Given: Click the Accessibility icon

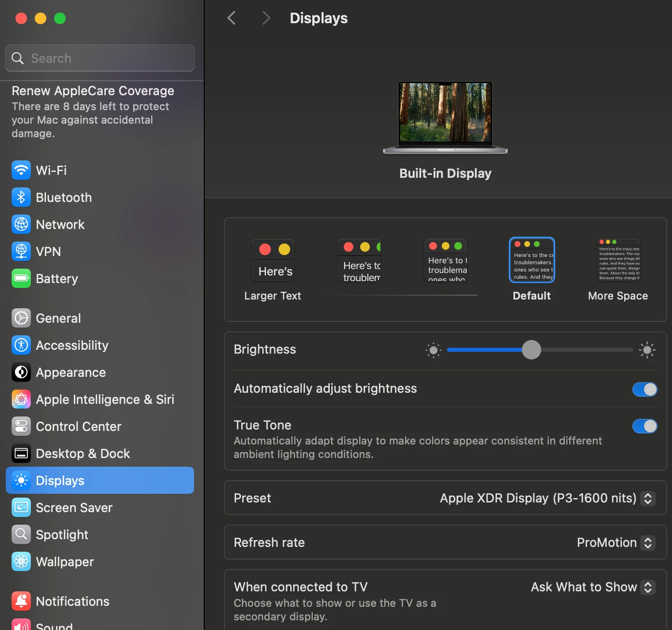Looking at the screenshot, I should click(21, 345).
